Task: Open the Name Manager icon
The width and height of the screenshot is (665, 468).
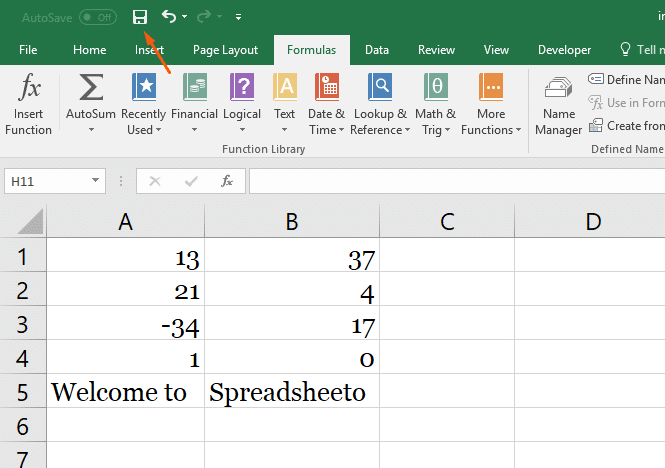Action: (559, 88)
